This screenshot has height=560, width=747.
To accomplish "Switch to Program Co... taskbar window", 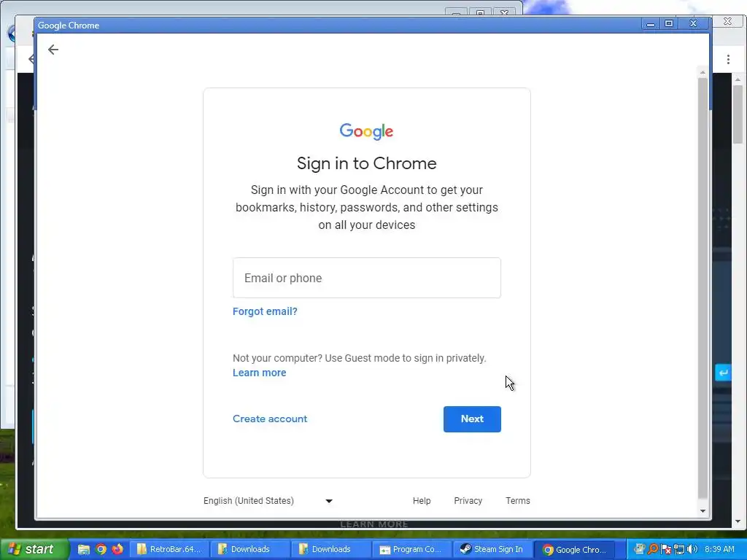I will click(411, 549).
